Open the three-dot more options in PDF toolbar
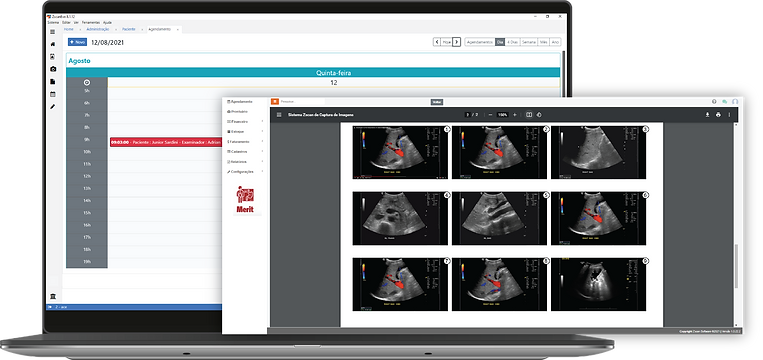 click(729, 115)
